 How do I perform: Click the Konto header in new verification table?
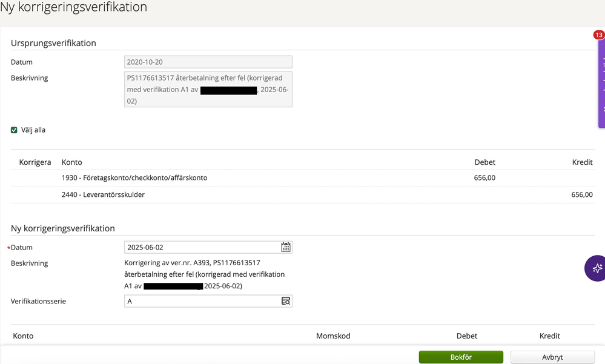(23, 336)
